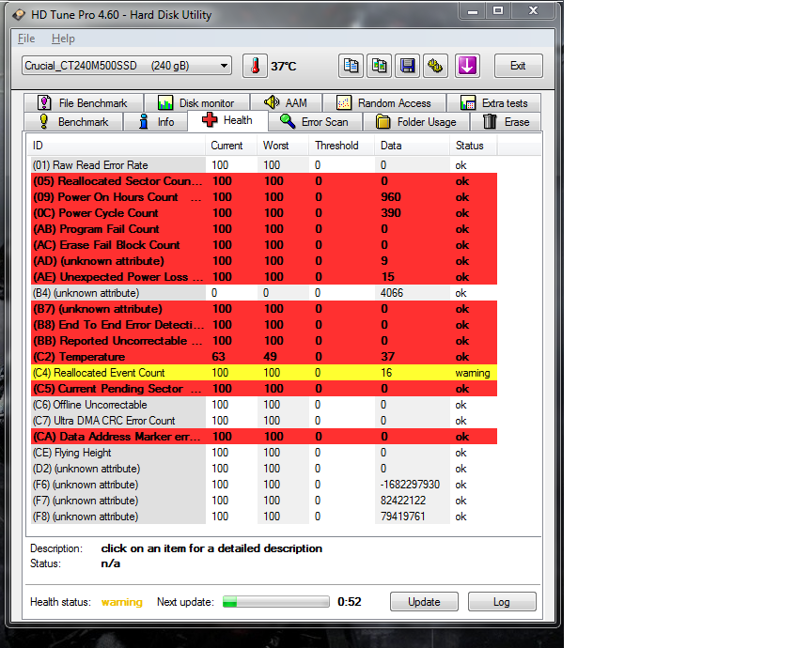Image resolution: width=812 pixels, height=648 pixels.
Task: Select the Current Pending Sector row
Action: point(264,389)
